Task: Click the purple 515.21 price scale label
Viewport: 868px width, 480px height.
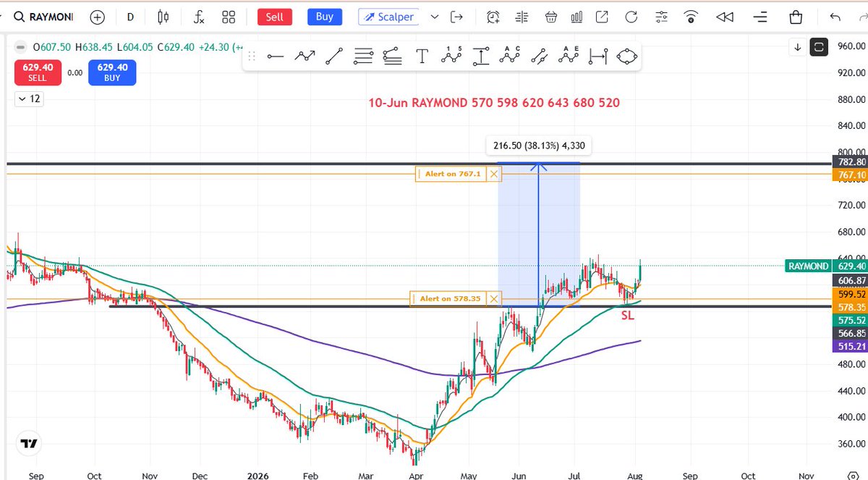Action: (850, 347)
